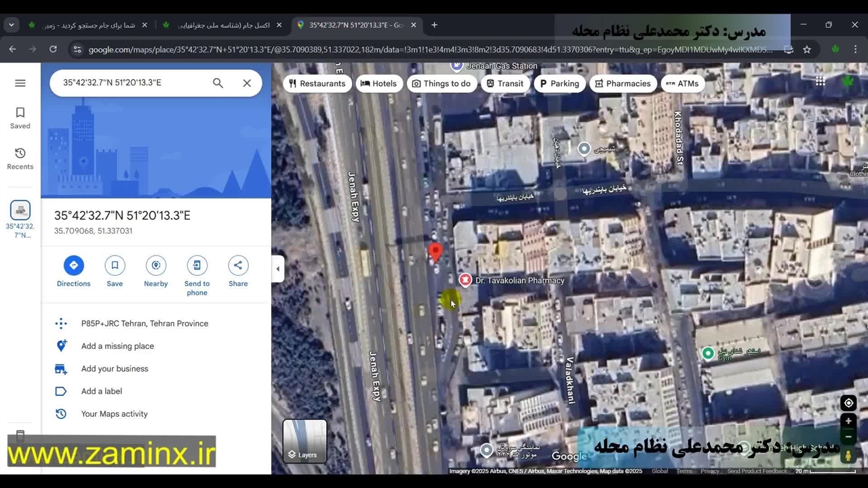Open the browser tab search dropdown
This screenshot has height=488, width=868.
12,25
